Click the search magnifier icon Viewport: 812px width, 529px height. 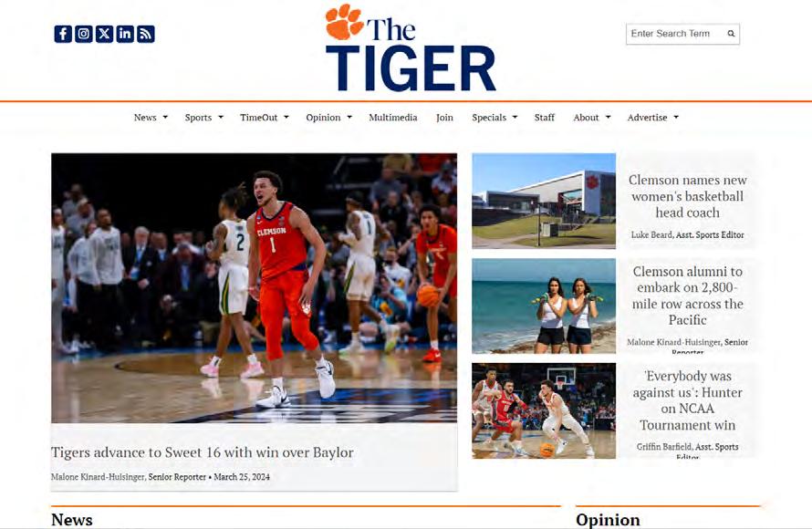(x=731, y=34)
